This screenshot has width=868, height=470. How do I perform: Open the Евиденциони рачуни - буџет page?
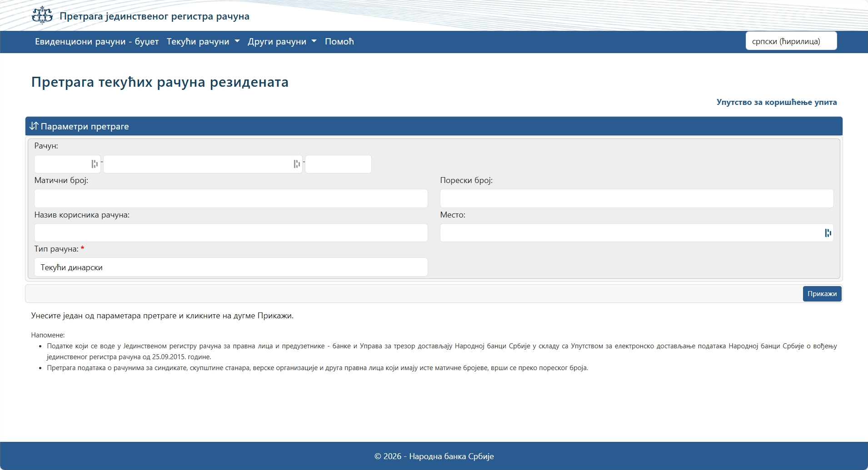[x=97, y=42]
